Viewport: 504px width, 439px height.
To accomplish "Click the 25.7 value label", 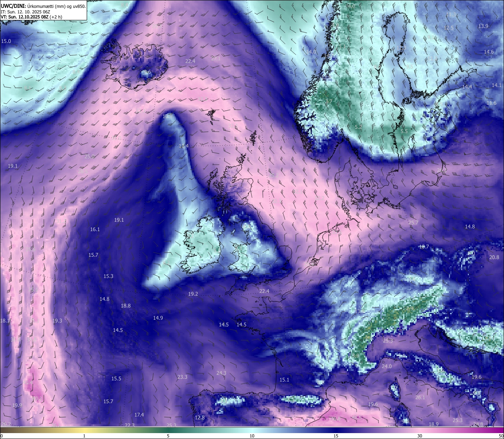I will 413,223.
